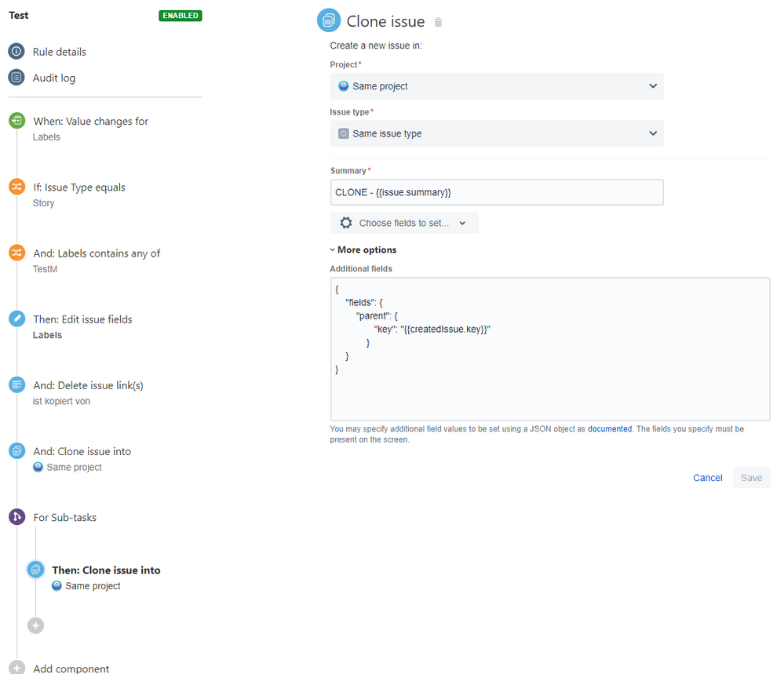Screen dimensions: 784x674
Task: Open the Project dropdown showing Same project
Action: (x=497, y=86)
